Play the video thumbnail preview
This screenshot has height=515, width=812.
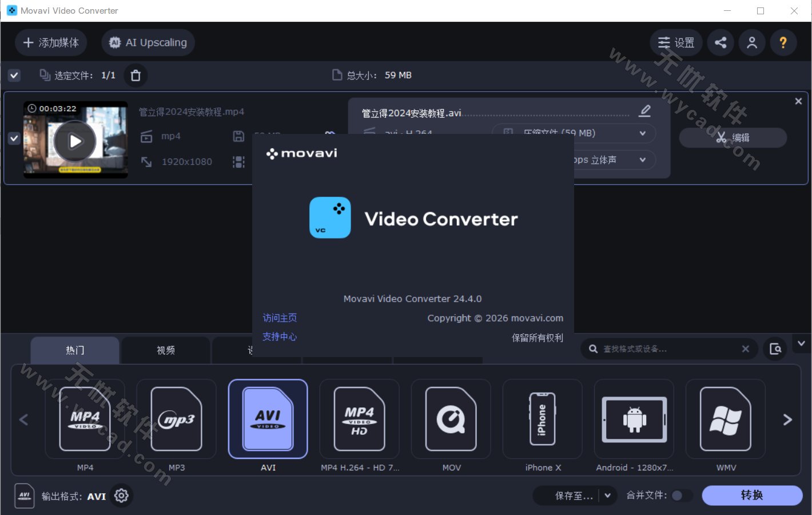tap(75, 141)
